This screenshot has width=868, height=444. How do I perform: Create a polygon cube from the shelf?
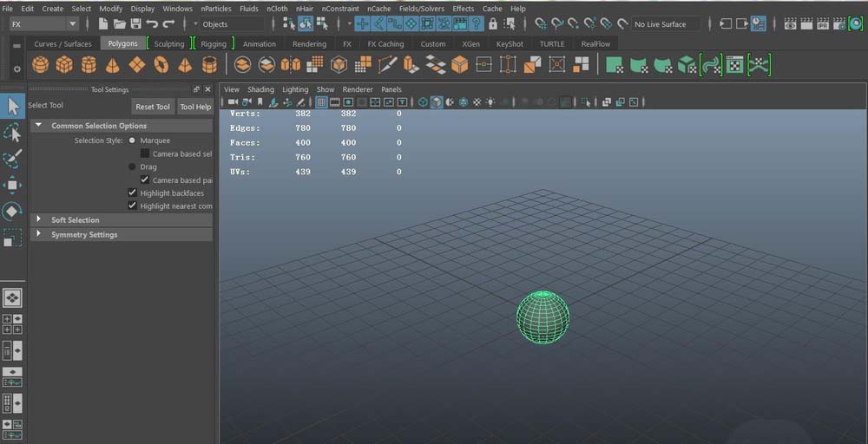[x=64, y=65]
